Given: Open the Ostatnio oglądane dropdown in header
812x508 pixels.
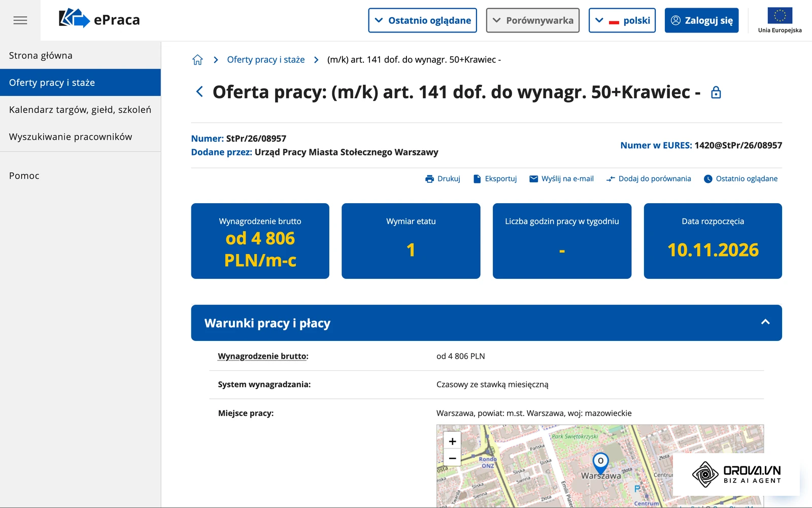Looking at the screenshot, I should [x=422, y=20].
